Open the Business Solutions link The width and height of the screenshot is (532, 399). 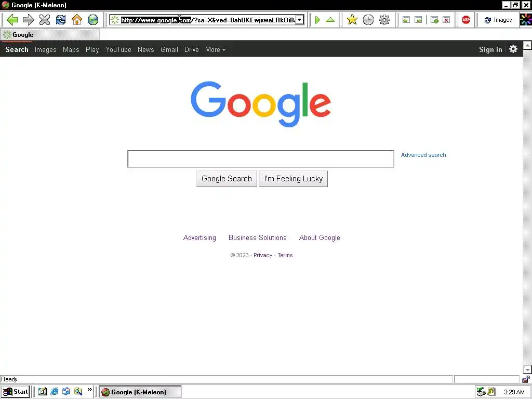pyautogui.click(x=258, y=238)
